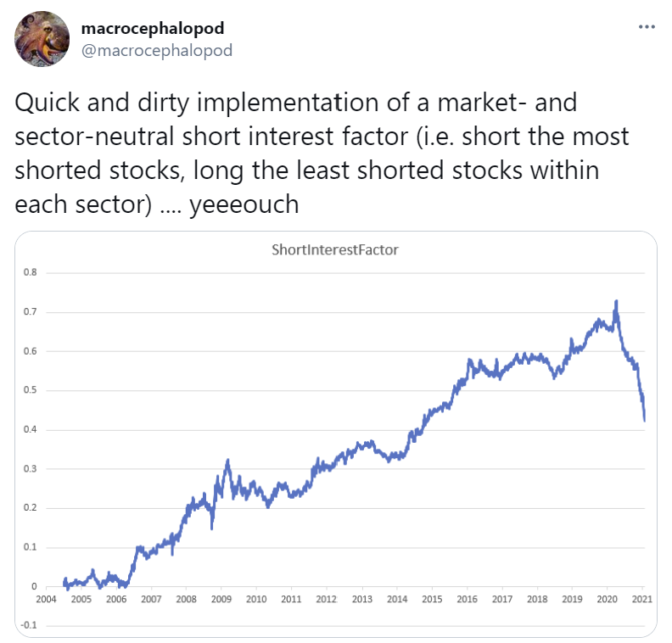Click the 2009 x-axis label
Image resolution: width=672 pixels, height=643 pixels.
(221, 599)
